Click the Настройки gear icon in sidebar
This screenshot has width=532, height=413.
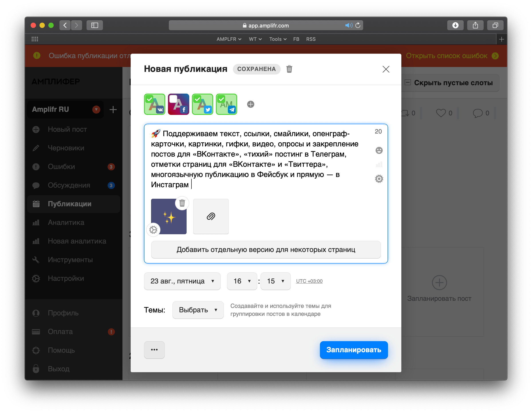36,278
